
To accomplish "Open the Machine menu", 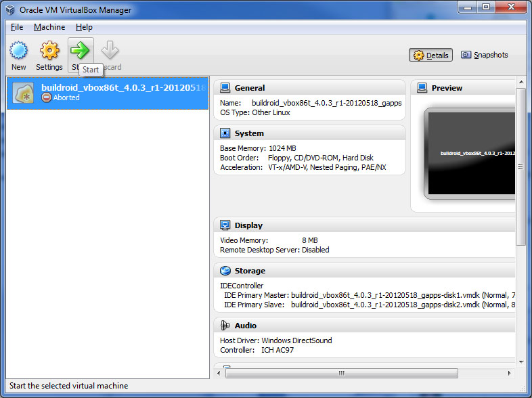I will coord(49,27).
